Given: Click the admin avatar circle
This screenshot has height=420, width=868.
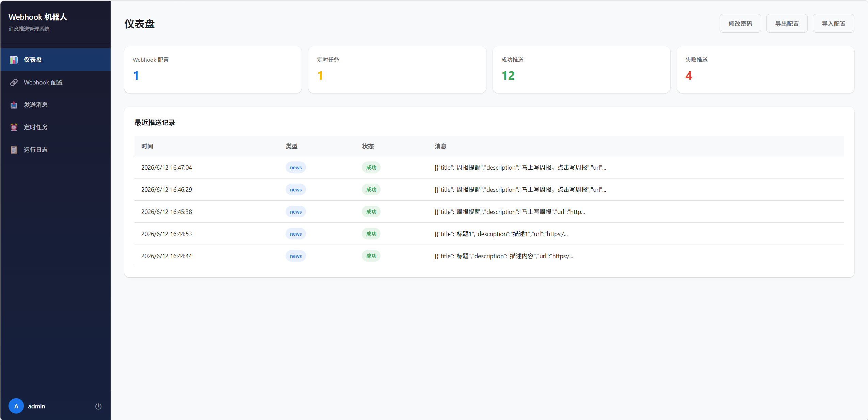Looking at the screenshot, I should pyautogui.click(x=16, y=406).
